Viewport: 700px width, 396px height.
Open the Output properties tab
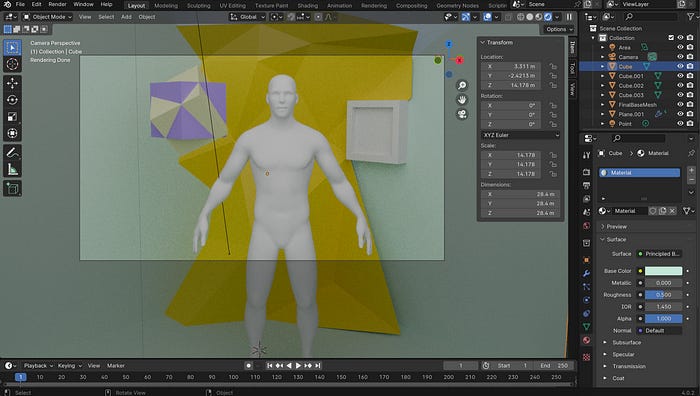coord(587,185)
